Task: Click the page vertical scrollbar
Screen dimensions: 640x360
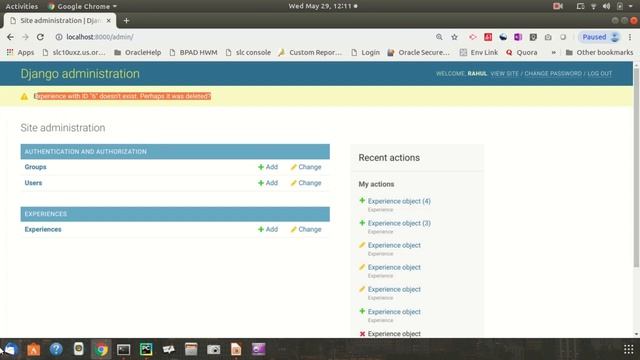Action: point(636,167)
